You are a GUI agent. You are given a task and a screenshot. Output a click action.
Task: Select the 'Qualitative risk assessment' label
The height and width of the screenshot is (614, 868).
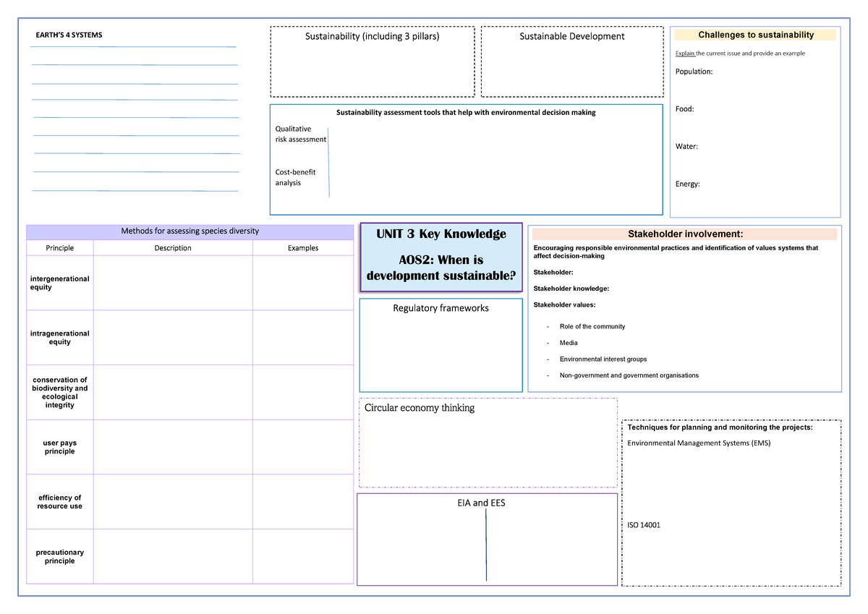tap(300, 134)
